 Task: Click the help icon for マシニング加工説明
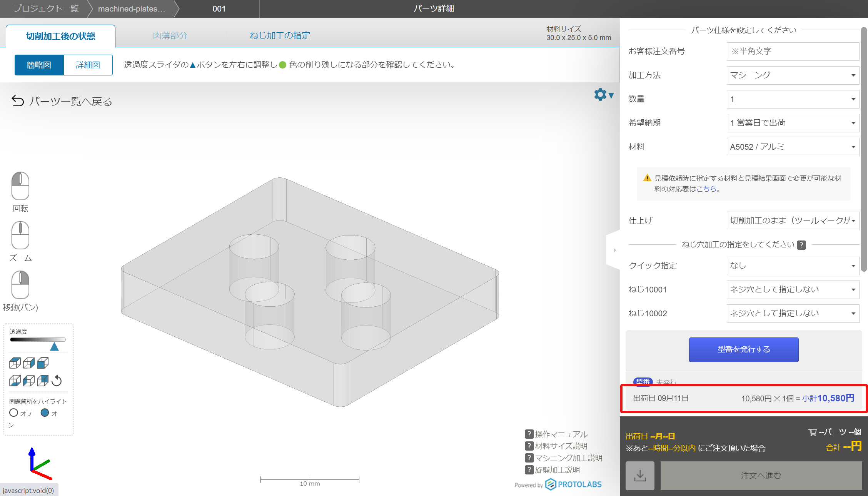coord(529,458)
